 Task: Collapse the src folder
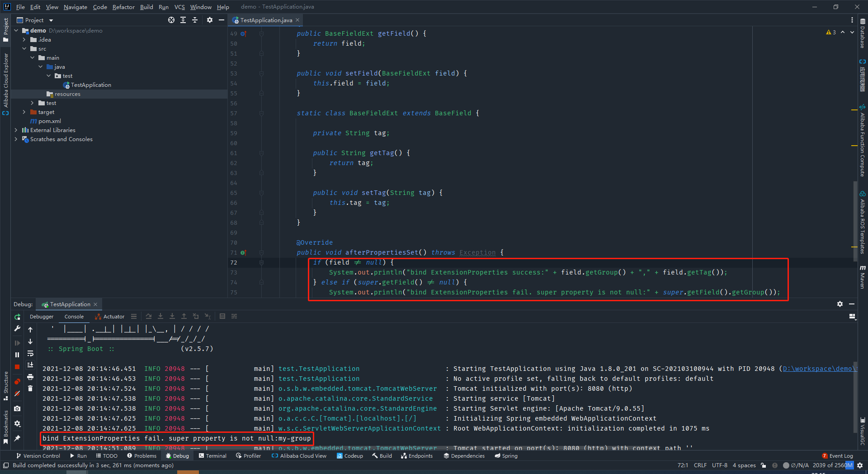click(24, 49)
